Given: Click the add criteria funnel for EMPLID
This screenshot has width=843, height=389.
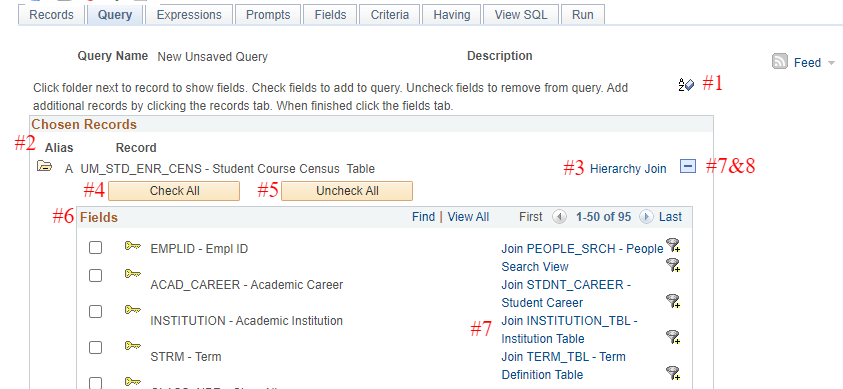Looking at the screenshot, I should [x=673, y=245].
